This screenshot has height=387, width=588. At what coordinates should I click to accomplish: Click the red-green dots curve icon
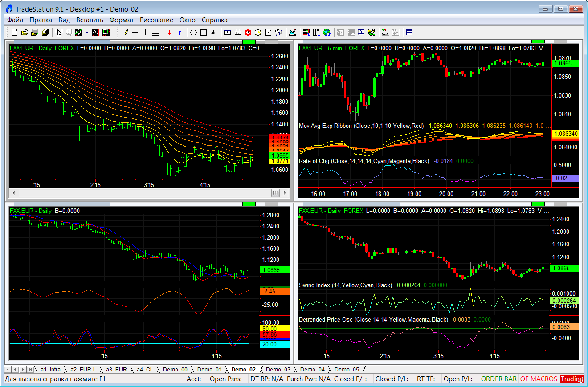385,32
